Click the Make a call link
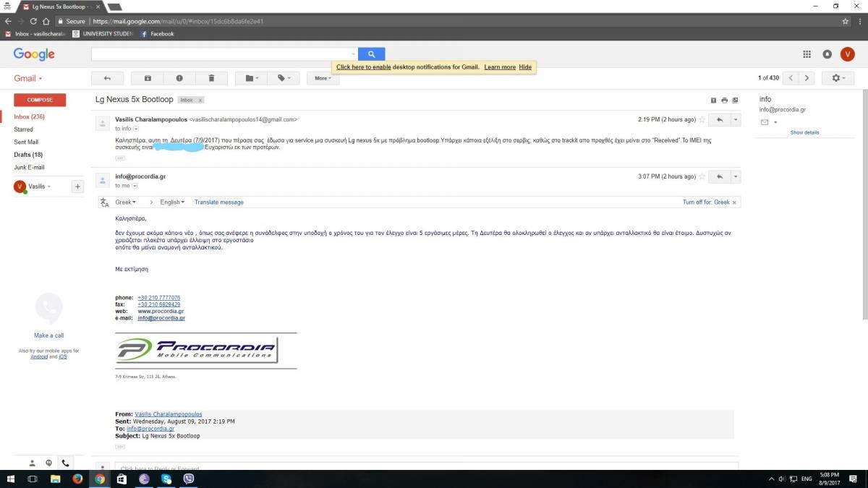Screen dimensions: 868x488 click(48, 335)
